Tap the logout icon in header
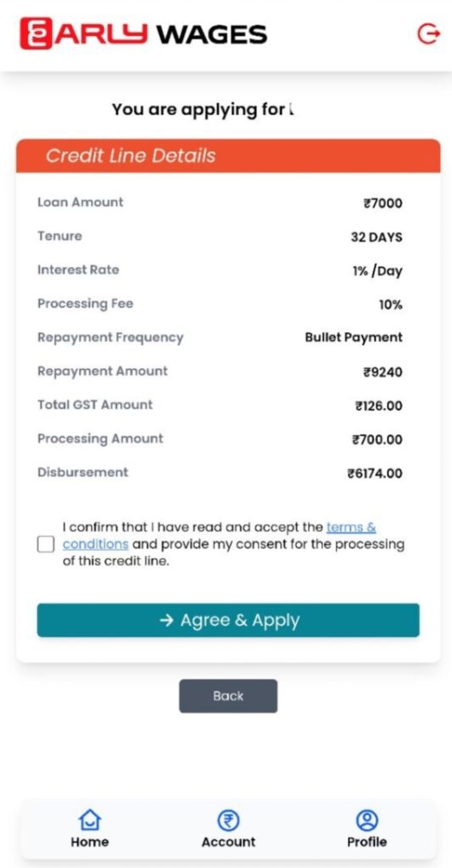This screenshot has width=452, height=868. coord(428,34)
